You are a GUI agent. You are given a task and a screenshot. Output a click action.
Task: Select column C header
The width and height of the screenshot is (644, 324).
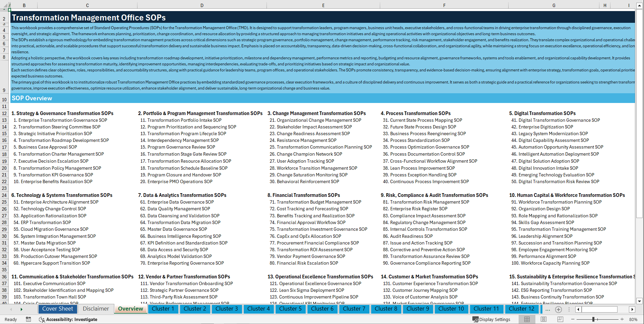(87, 5)
